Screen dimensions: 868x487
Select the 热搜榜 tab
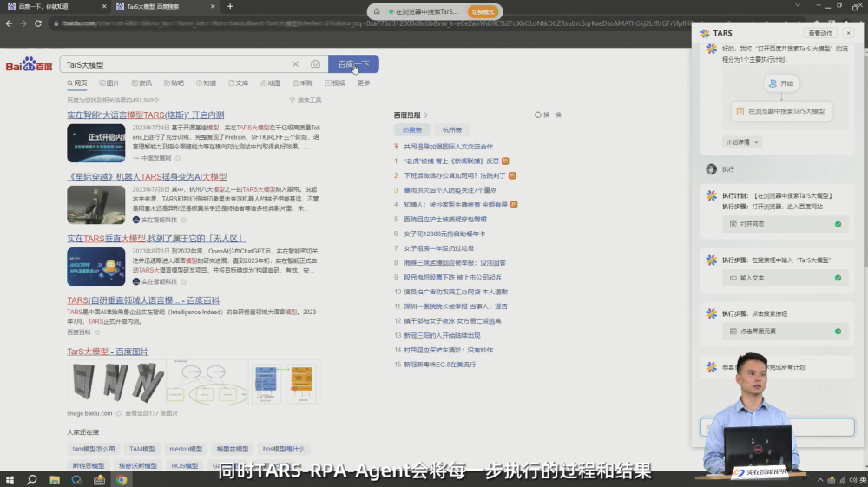coord(411,129)
